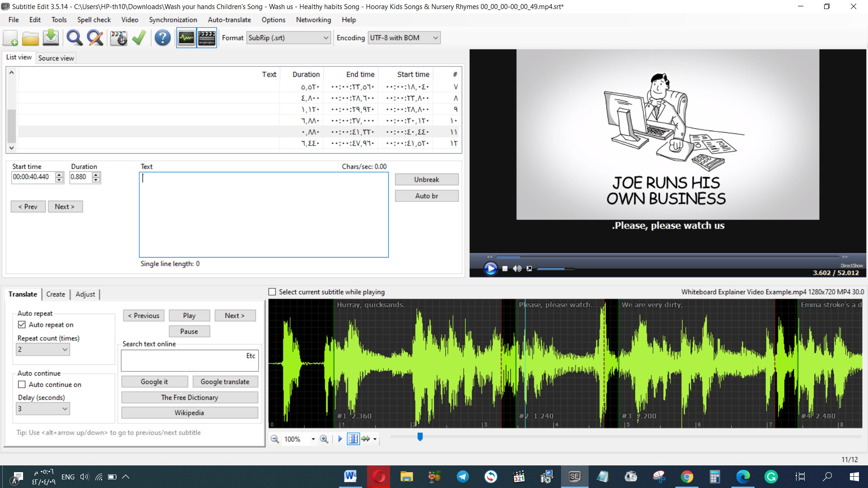Click the Save subtitle download icon
The width and height of the screenshot is (868, 488).
[51, 38]
